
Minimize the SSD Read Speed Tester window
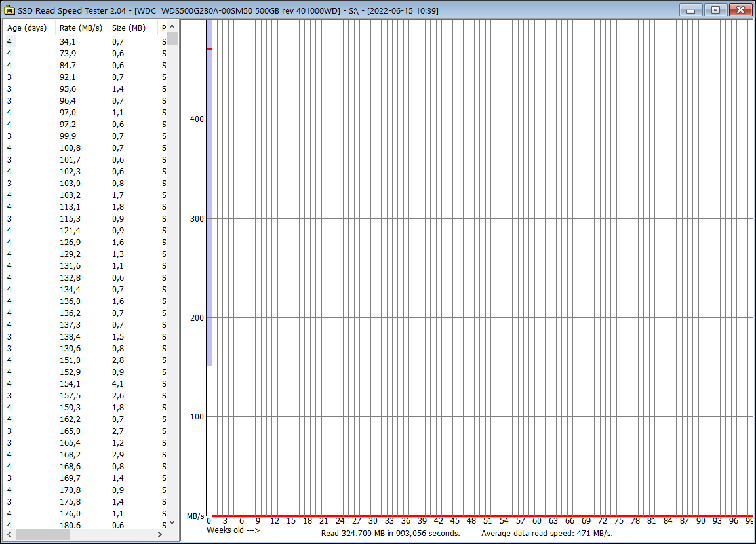692,10
